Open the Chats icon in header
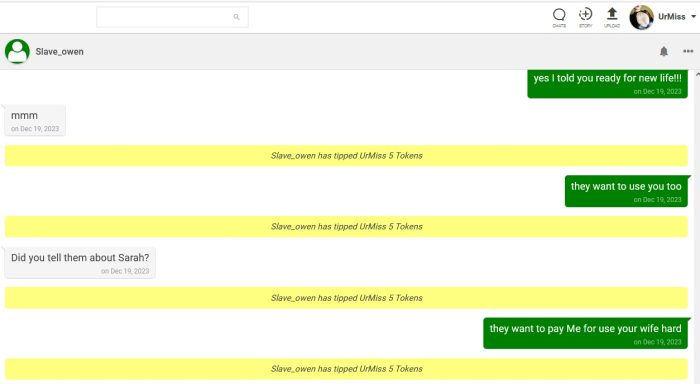Viewport: 700px width, 384px height. click(559, 18)
